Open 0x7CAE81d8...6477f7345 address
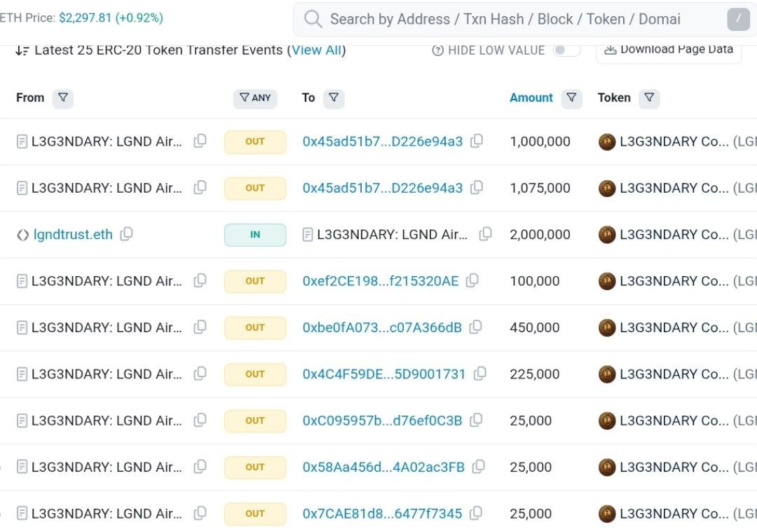Viewport: 757px width, 532px height. (383, 514)
